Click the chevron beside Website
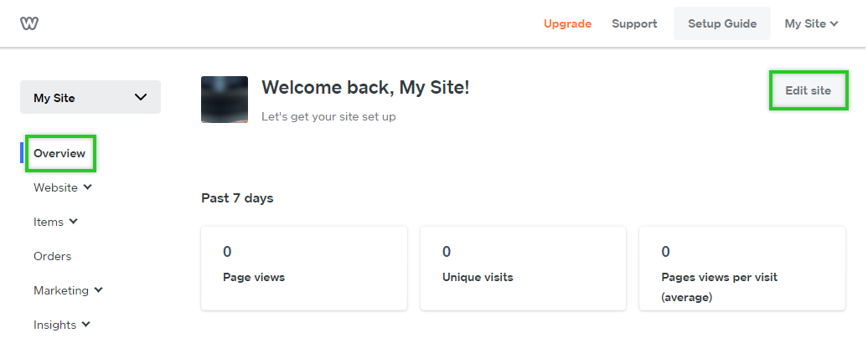The height and width of the screenshot is (338, 868). [x=88, y=187]
